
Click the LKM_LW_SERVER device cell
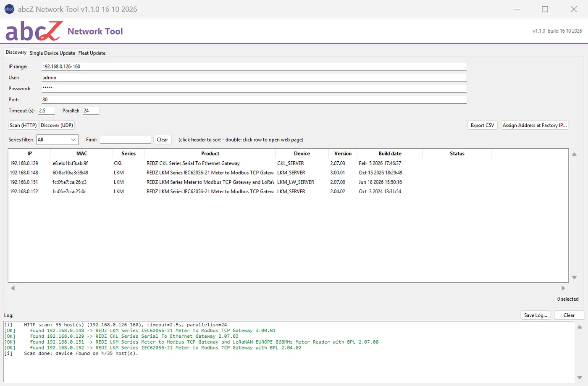click(296, 182)
